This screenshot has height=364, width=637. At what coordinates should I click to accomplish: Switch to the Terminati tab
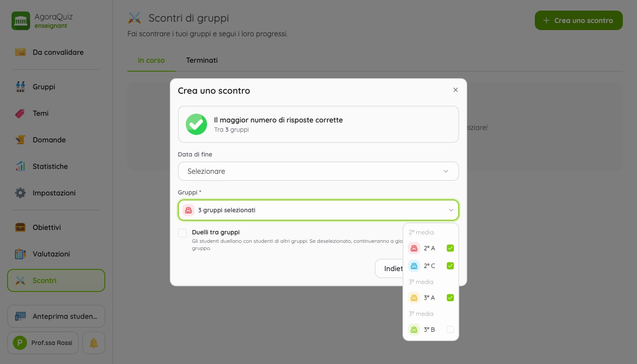pos(202,60)
